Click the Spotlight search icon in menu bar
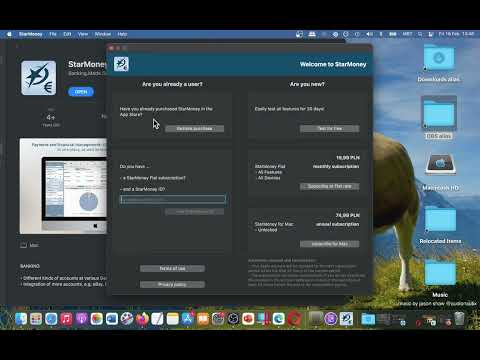The height and width of the screenshot is (360, 480). 420,34
